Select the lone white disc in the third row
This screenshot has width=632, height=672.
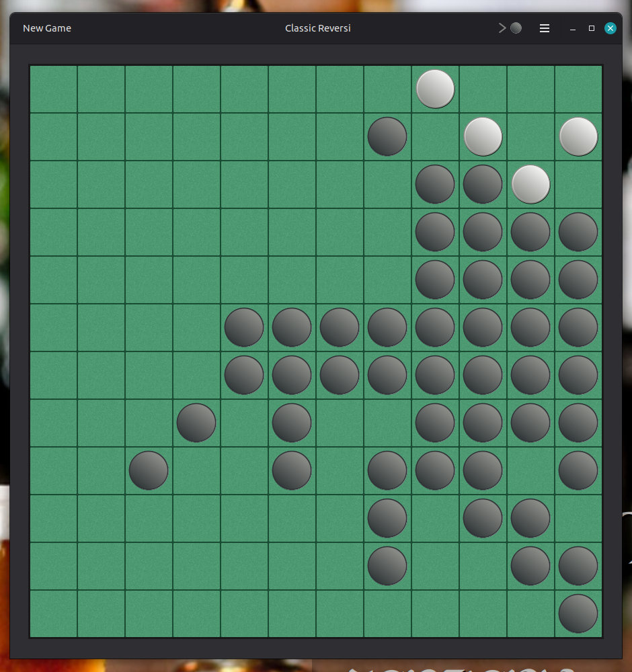[x=530, y=183]
